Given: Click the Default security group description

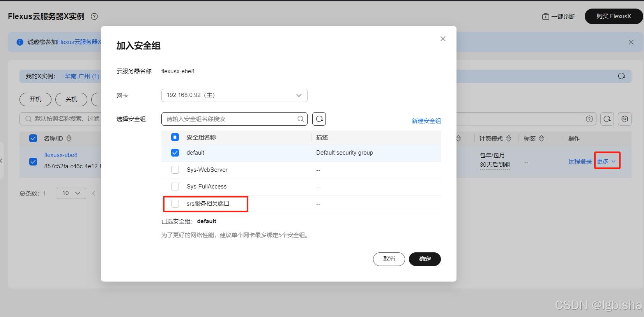Looking at the screenshot, I should (345, 153).
